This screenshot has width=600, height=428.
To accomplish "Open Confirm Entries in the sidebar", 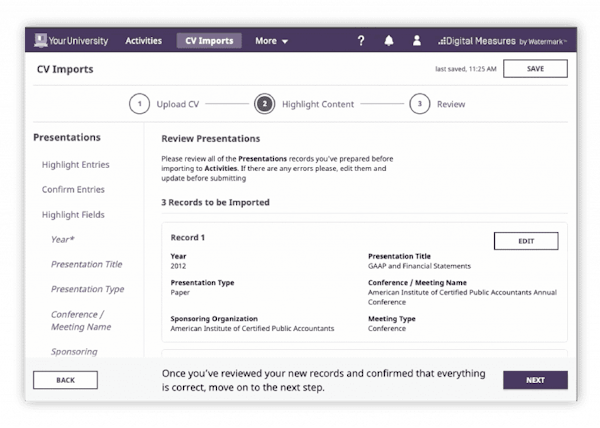I will click(73, 189).
